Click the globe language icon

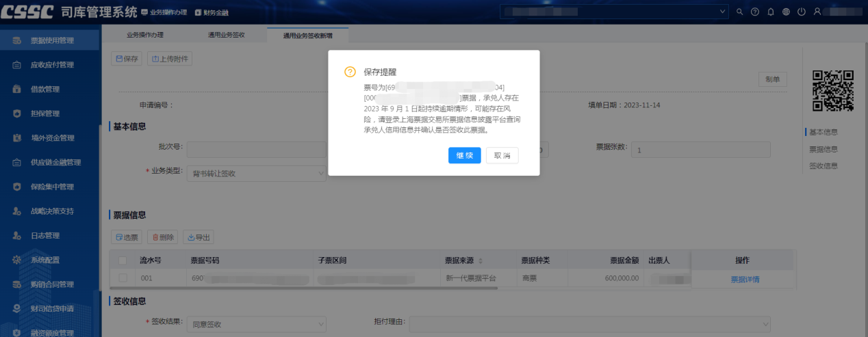coord(786,12)
